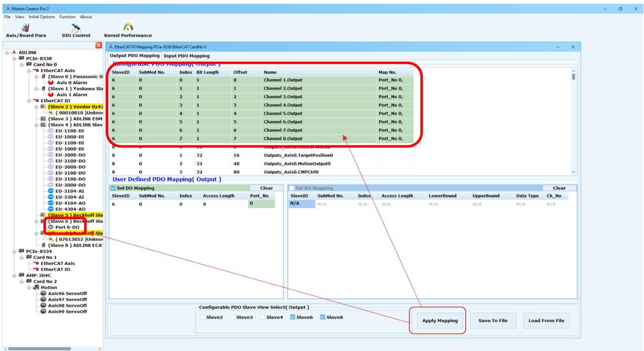Image resolution: width=644 pixels, height=351 pixels.
Task: Select the Port 0-DO node icon
Action: click(51, 227)
